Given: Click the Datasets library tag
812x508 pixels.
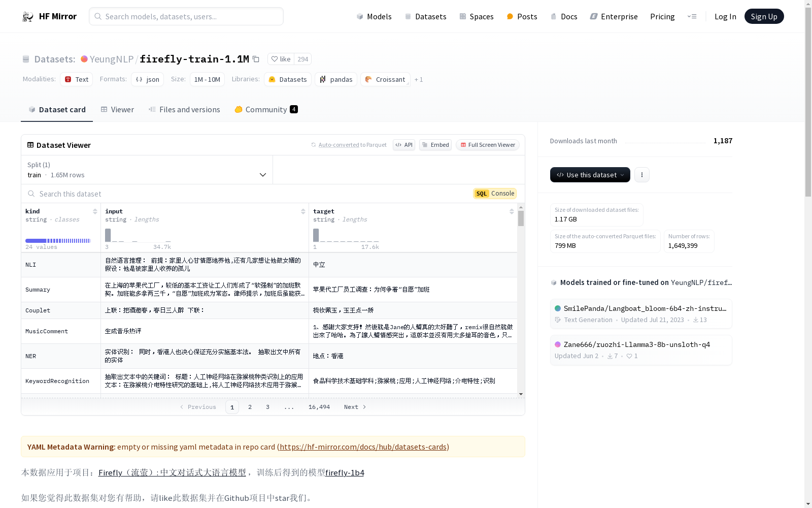Looking at the screenshot, I should pyautogui.click(x=288, y=79).
